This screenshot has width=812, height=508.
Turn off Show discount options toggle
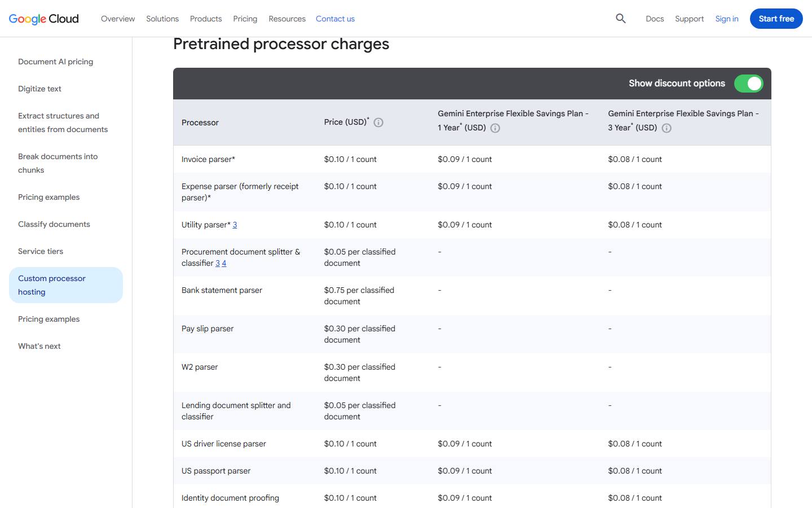coord(748,84)
